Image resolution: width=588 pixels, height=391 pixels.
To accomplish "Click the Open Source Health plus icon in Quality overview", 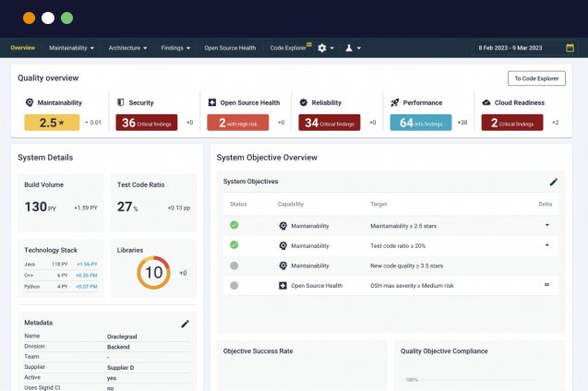I will 212,102.
